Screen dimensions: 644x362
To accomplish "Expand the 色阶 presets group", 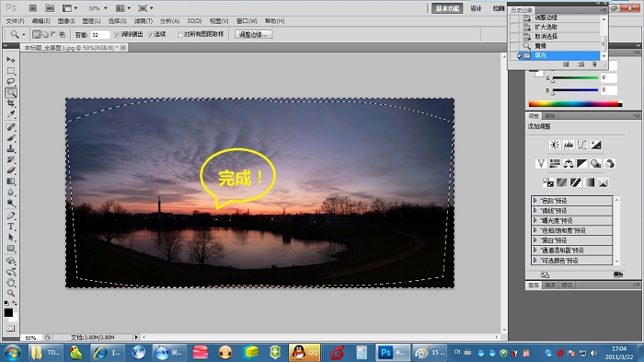I will tap(571, 201).
